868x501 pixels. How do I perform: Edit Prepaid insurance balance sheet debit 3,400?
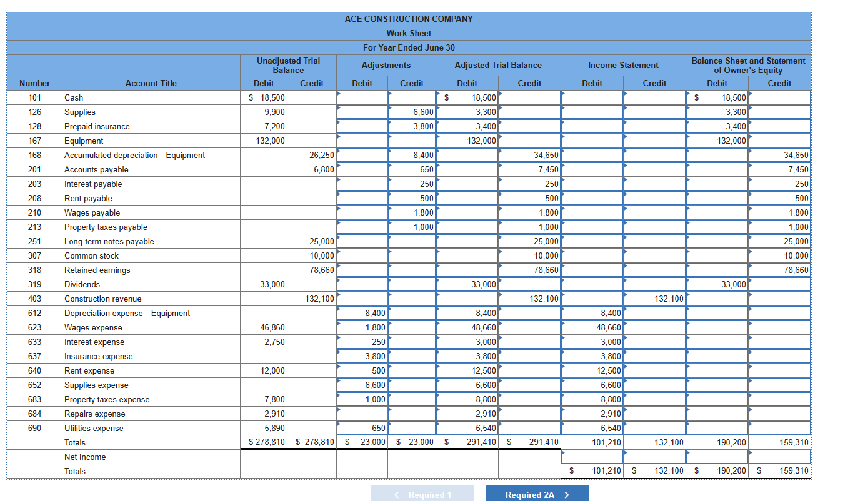(x=717, y=126)
